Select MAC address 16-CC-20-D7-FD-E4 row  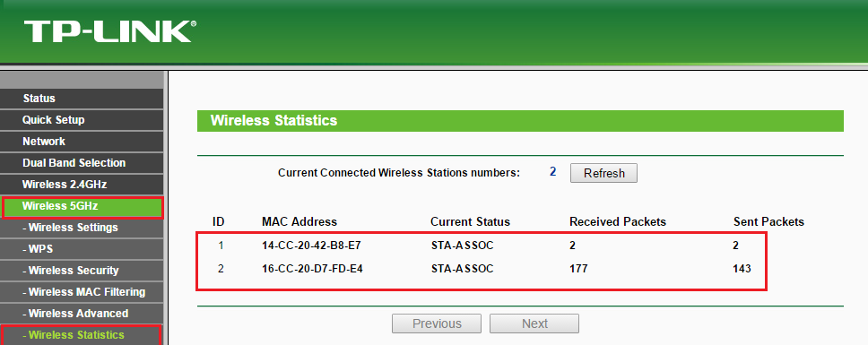[482, 269]
